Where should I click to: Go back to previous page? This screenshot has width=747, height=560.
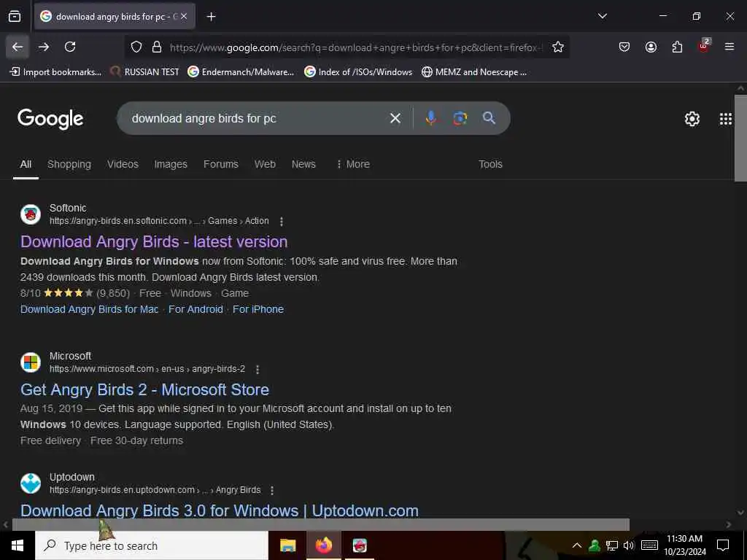(18, 47)
